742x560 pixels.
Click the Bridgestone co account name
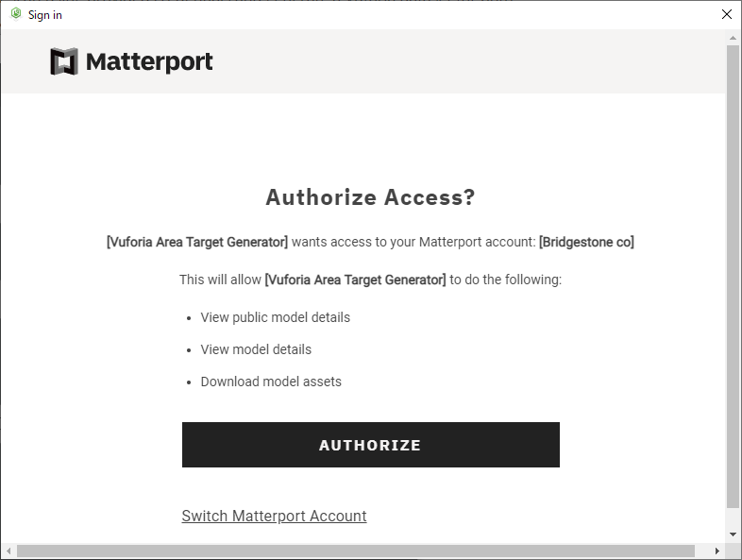[586, 242]
